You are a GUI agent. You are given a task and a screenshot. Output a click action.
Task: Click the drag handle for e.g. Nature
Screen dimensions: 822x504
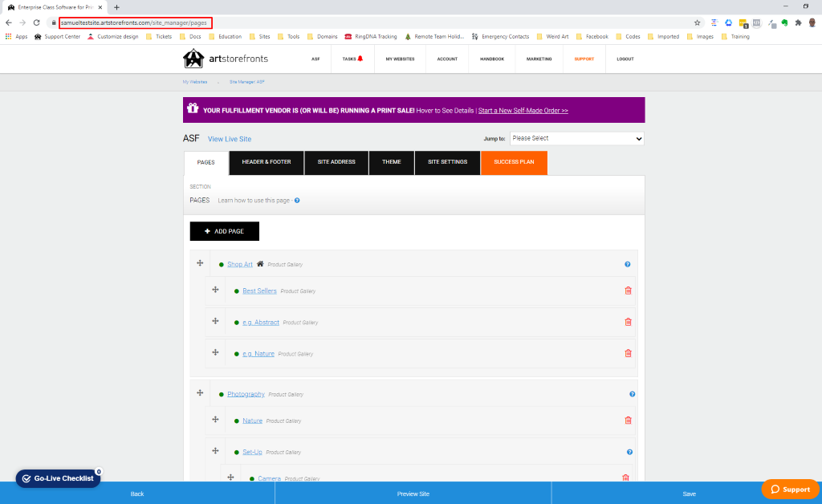[215, 352]
